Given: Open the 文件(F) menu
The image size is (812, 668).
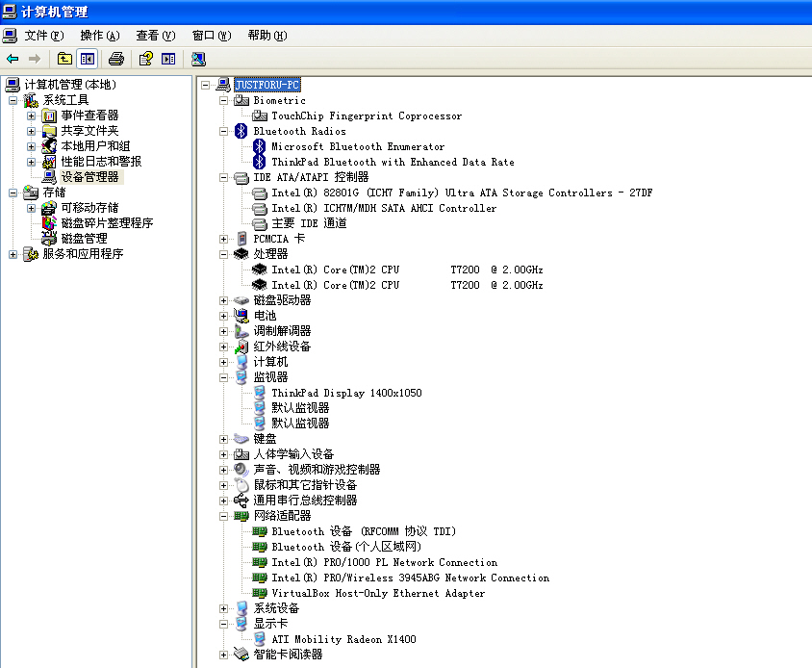Looking at the screenshot, I should tap(44, 36).
